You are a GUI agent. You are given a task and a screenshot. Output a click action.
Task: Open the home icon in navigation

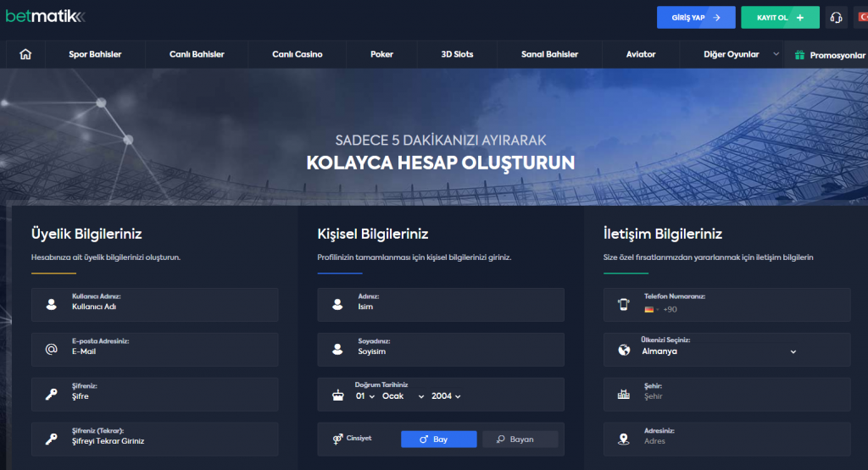[25, 54]
